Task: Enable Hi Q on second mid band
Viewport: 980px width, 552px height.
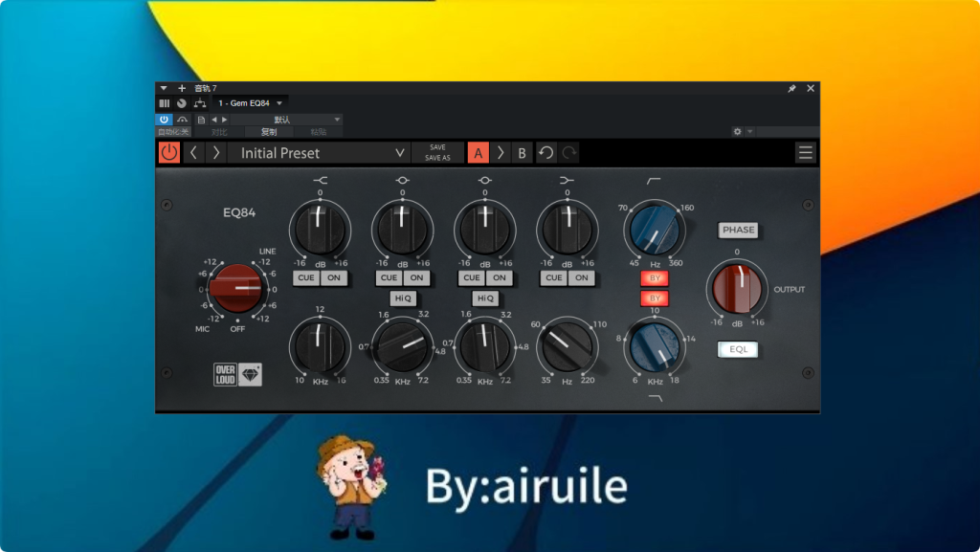Action: (x=485, y=298)
